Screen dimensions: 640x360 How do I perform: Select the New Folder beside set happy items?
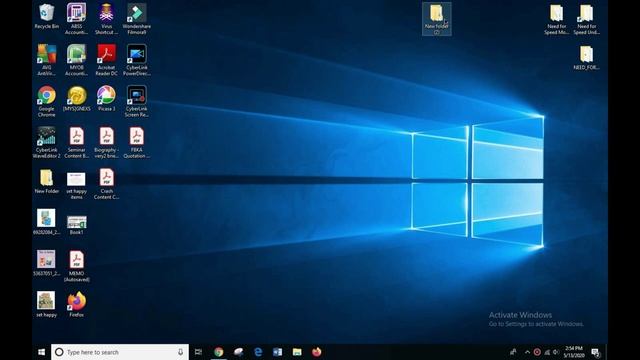pos(47,181)
